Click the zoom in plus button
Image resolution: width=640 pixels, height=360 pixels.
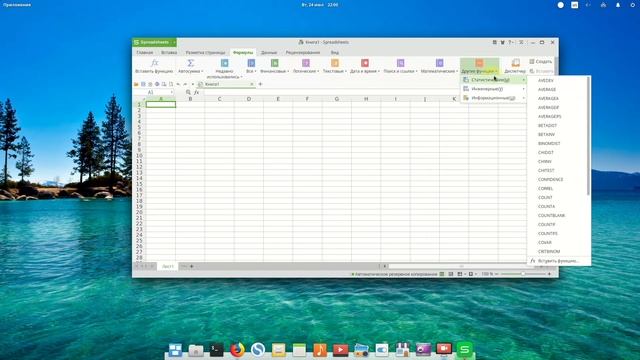click(549, 274)
